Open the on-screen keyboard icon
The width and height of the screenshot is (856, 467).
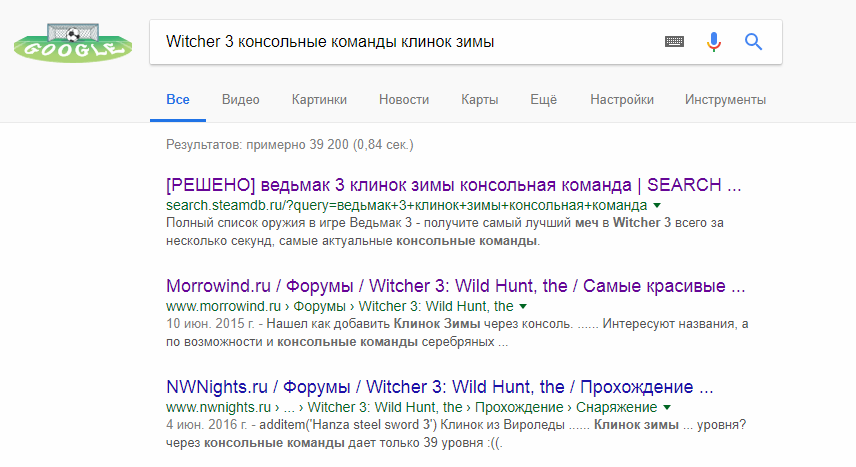point(674,42)
